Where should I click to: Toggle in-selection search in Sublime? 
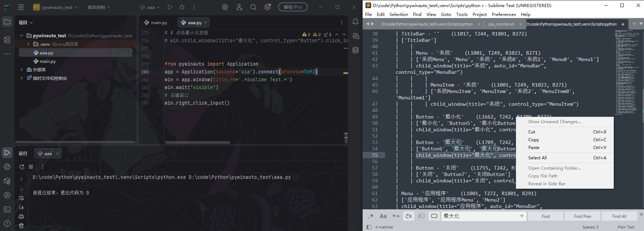(x=422, y=216)
